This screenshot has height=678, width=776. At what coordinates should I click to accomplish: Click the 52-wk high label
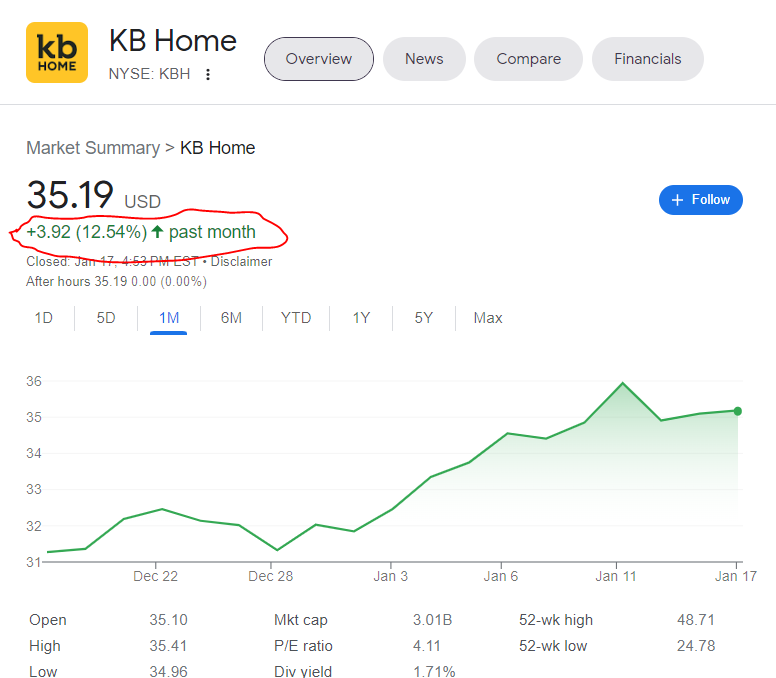click(x=556, y=620)
